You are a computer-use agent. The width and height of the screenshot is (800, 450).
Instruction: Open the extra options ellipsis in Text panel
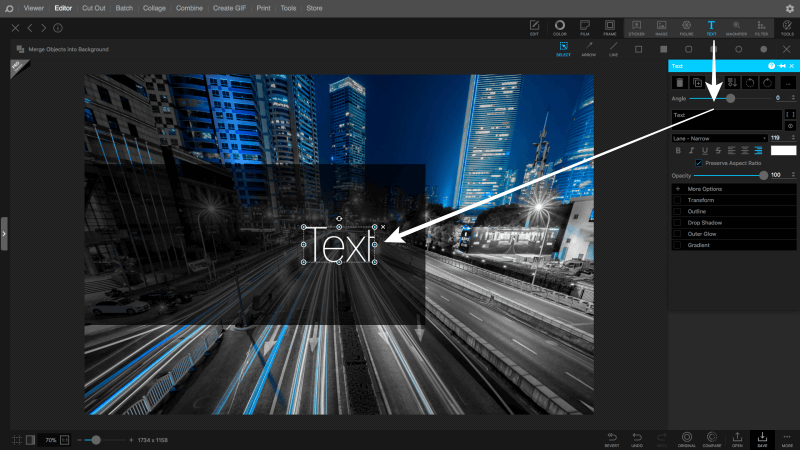pos(788,83)
